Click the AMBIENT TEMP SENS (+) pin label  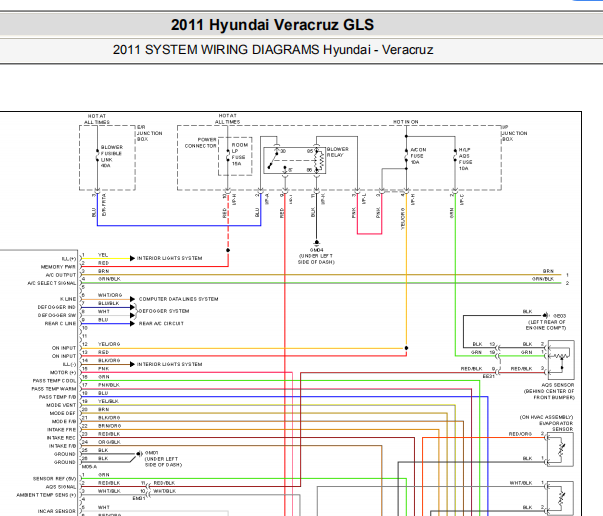coord(46,495)
